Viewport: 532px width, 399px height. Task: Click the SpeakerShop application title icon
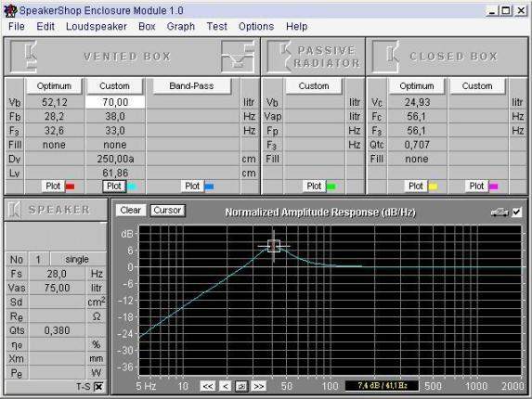pos(10,10)
